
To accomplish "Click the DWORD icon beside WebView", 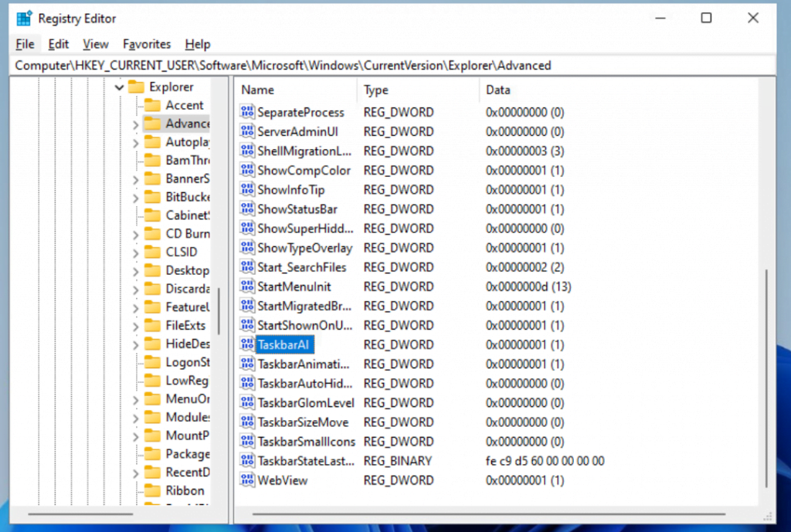I will pyautogui.click(x=247, y=480).
